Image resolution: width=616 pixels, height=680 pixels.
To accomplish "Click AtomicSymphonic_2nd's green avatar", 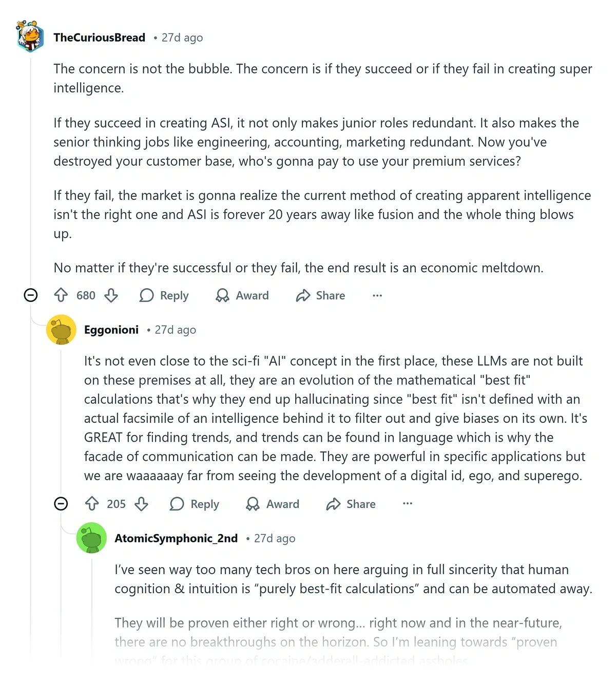I will click(x=91, y=538).
